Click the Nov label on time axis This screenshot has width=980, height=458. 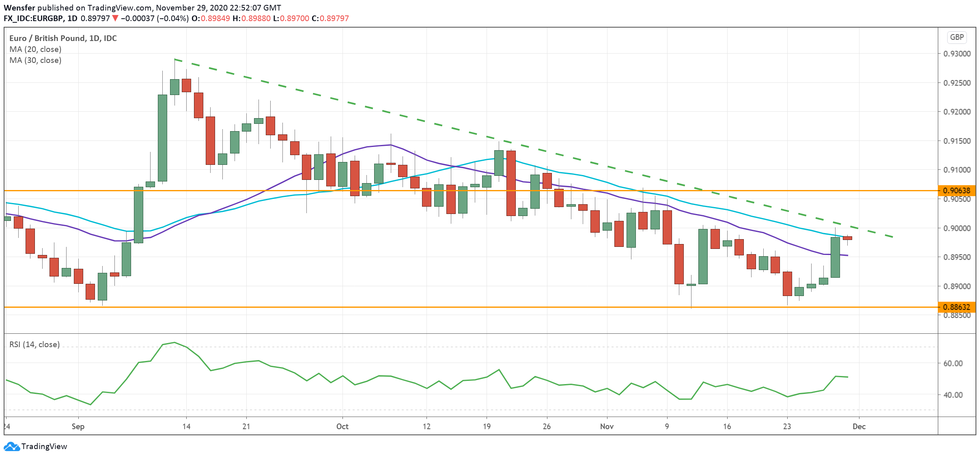[x=607, y=426]
